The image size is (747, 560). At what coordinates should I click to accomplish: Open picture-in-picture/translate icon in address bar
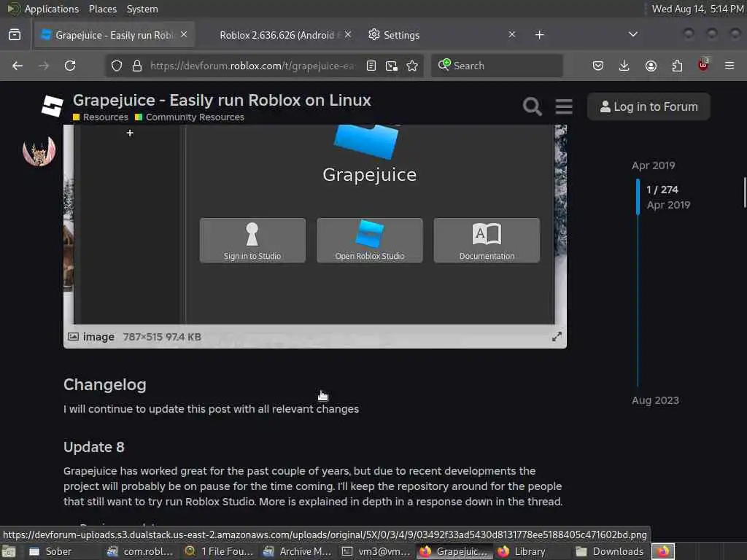392,66
